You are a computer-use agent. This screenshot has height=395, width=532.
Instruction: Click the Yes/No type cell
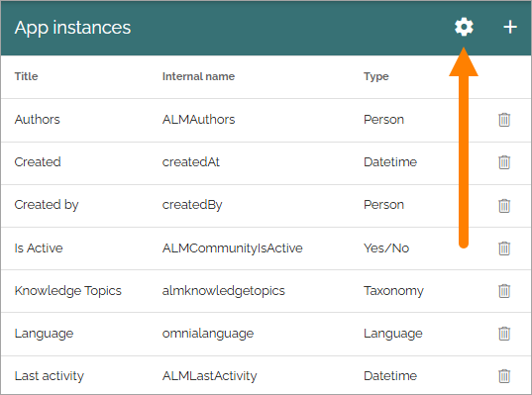click(386, 248)
